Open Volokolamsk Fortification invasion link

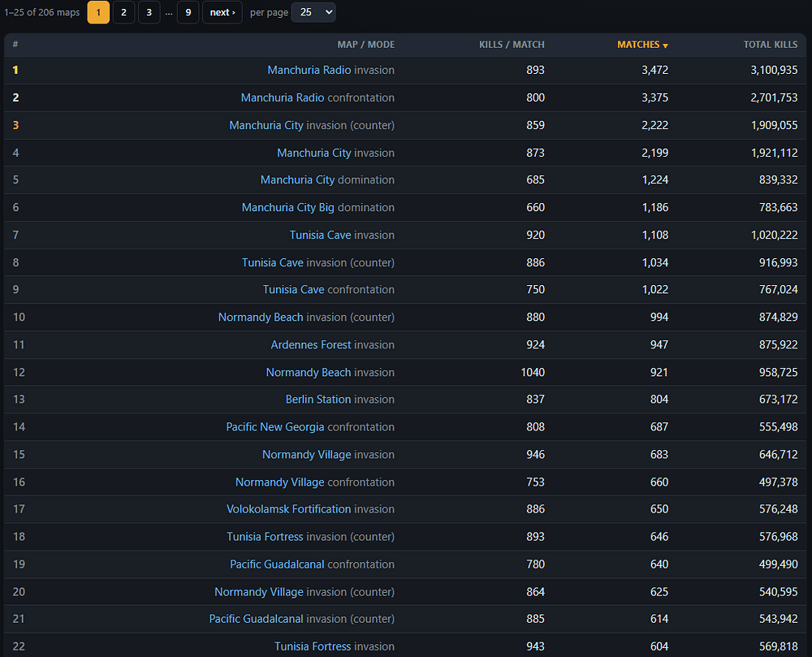point(288,509)
